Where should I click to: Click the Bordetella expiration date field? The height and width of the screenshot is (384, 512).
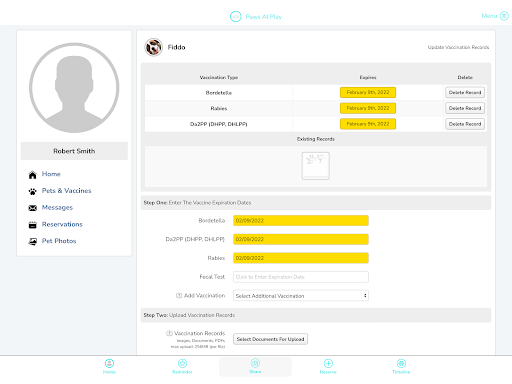pos(301,221)
